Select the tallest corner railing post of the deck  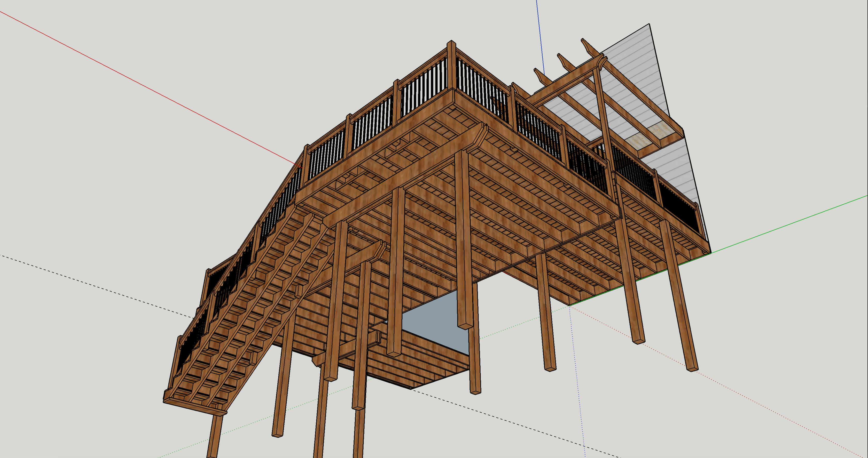451,65
